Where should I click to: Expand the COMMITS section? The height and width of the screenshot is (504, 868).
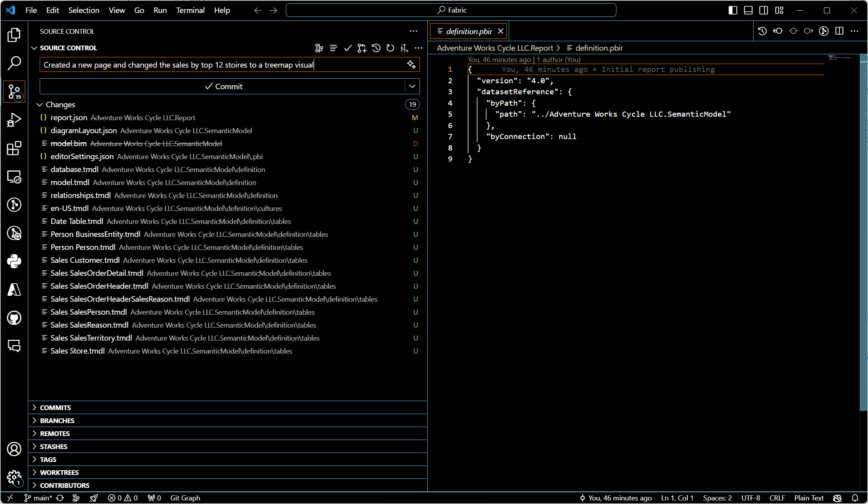55,408
